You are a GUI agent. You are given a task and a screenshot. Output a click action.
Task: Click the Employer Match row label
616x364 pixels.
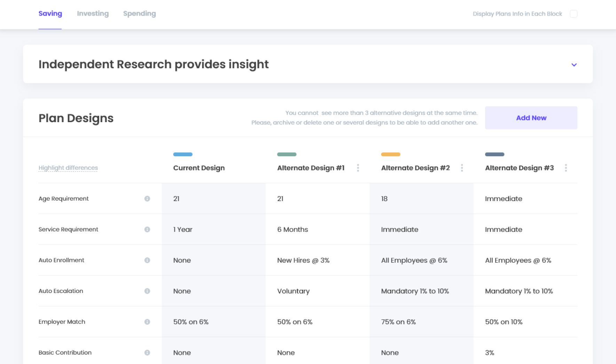62,322
